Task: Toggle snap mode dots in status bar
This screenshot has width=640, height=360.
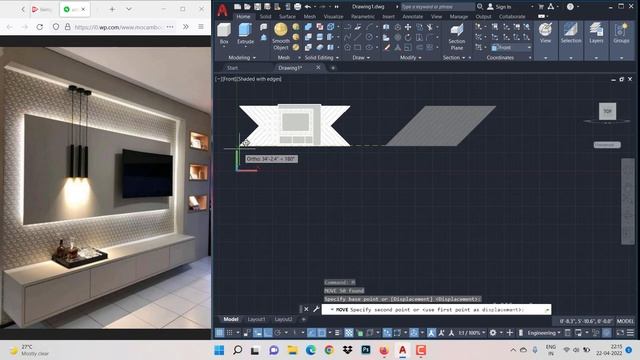Action: 229,333
